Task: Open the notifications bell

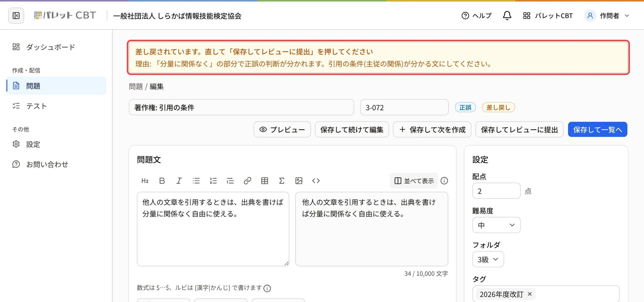Action: point(507,16)
